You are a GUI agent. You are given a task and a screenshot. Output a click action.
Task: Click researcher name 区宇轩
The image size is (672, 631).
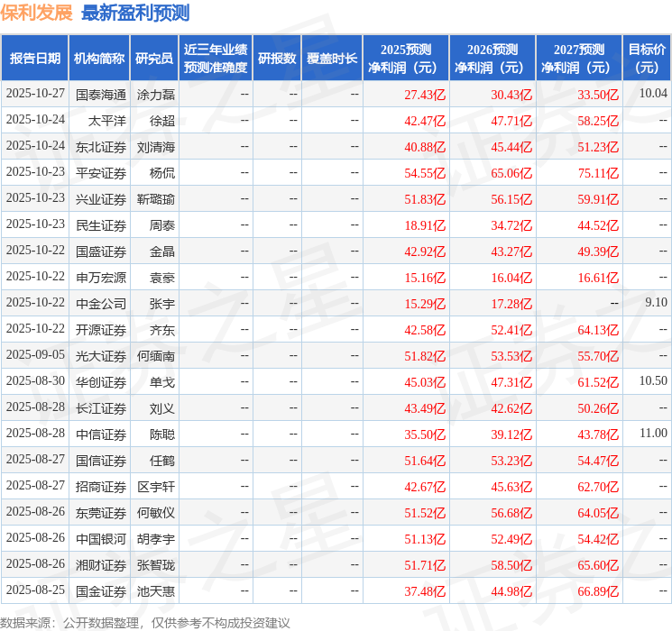(155, 487)
